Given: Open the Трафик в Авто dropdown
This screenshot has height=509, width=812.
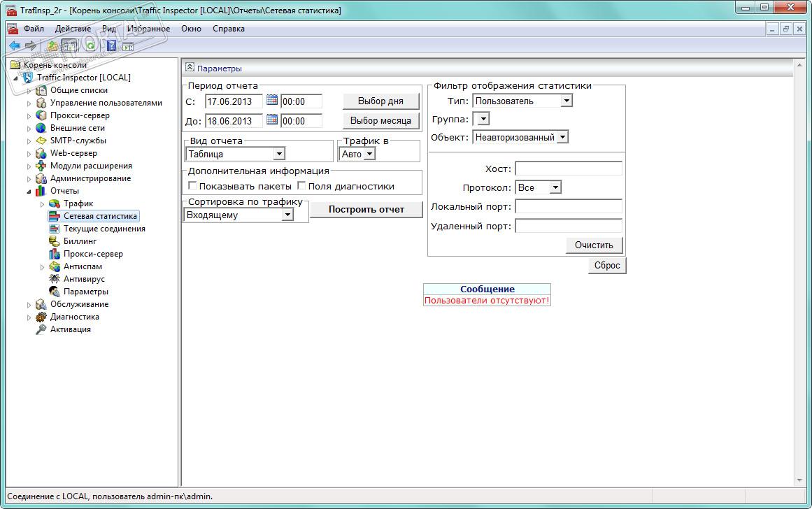Looking at the screenshot, I should [369, 154].
